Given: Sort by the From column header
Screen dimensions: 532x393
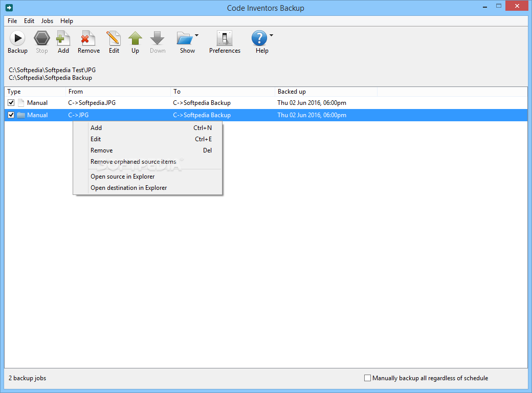Looking at the screenshot, I should click(x=118, y=92).
